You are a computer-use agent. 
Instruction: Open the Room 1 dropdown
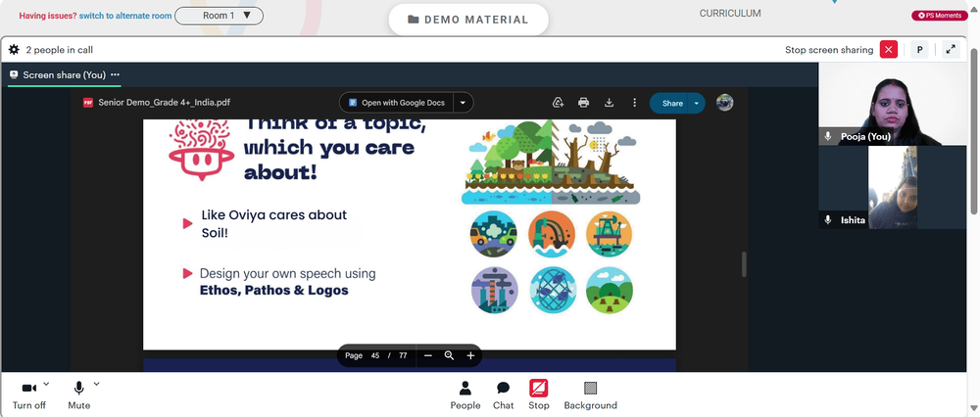coord(219,16)
